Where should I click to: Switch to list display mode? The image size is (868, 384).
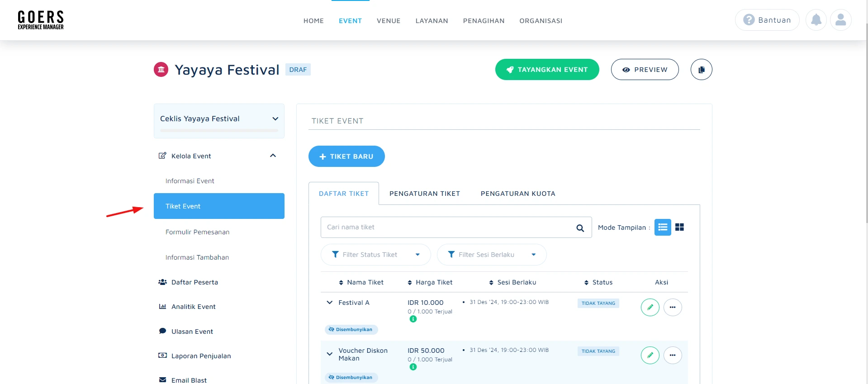[x=663, y=227]
